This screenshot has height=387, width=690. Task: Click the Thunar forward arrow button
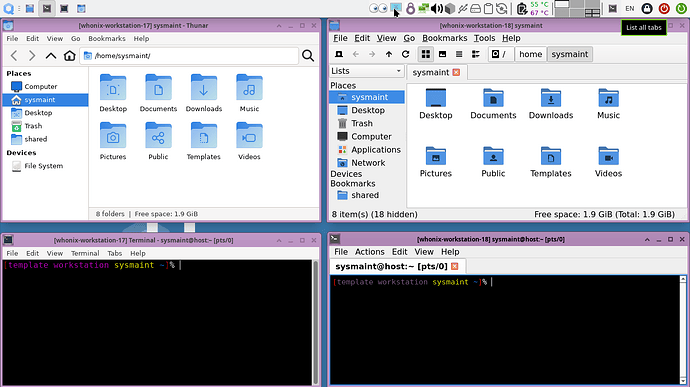coord(32,55)
